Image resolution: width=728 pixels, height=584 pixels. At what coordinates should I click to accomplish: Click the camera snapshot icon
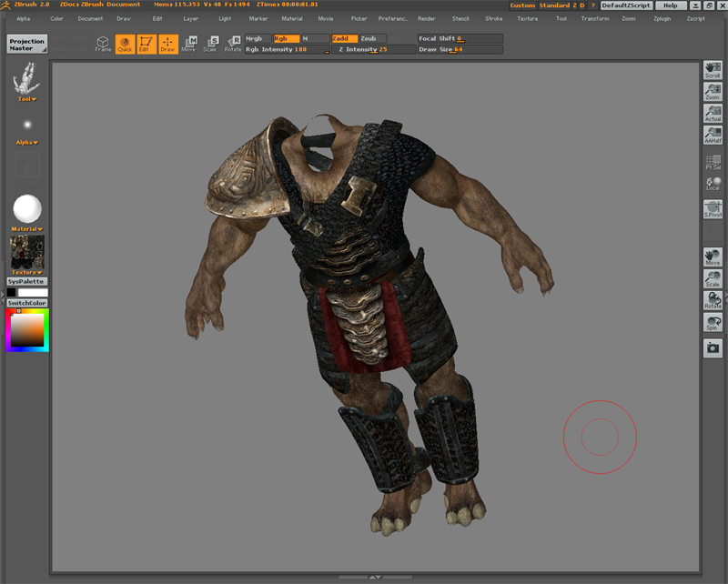coord(713,347)
